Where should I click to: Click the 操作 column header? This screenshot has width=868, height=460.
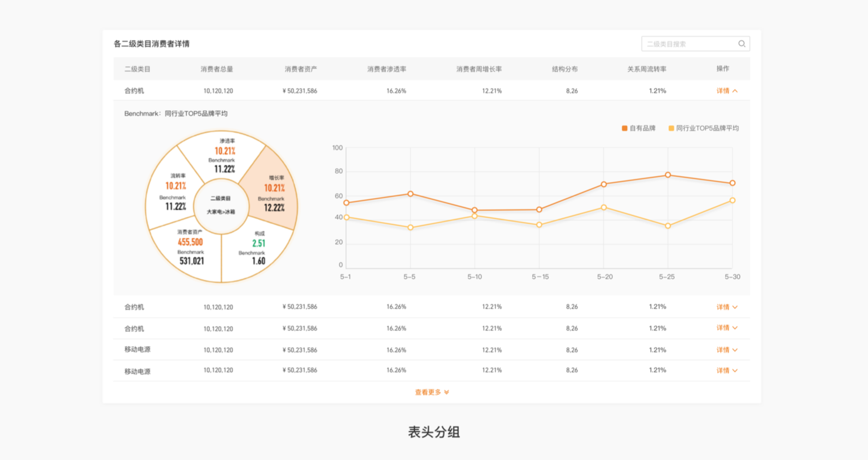723,69
